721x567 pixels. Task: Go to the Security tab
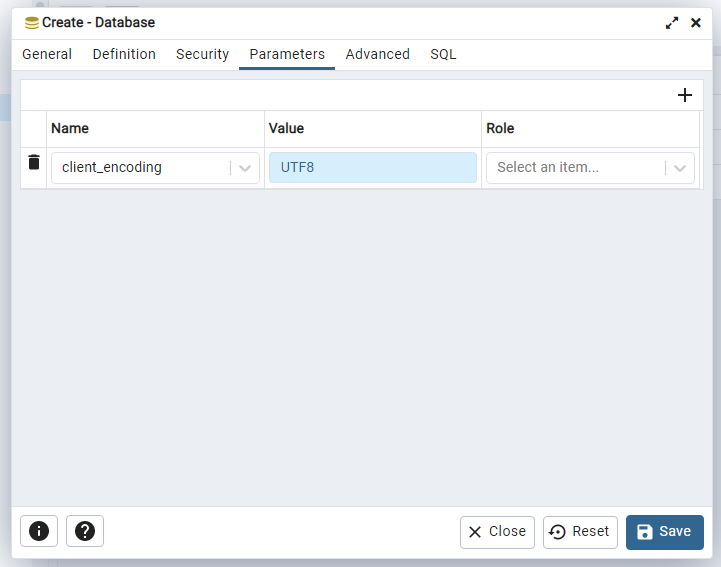pyautogui.click(x=202, y=55)
